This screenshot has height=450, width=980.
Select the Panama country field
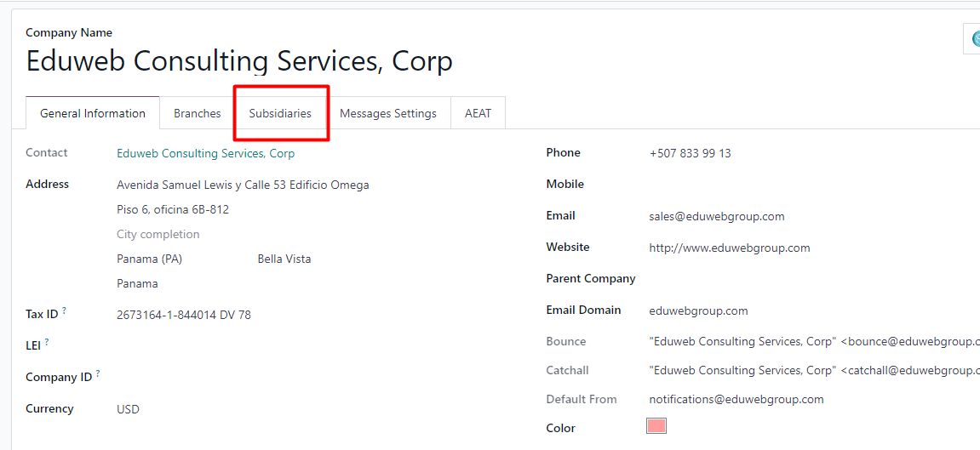pos(137,284)
